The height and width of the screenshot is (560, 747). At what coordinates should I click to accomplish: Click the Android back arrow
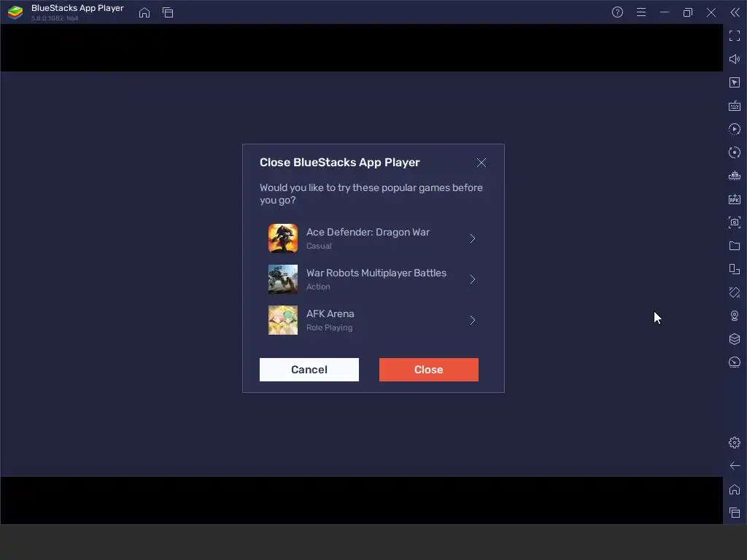735,466
